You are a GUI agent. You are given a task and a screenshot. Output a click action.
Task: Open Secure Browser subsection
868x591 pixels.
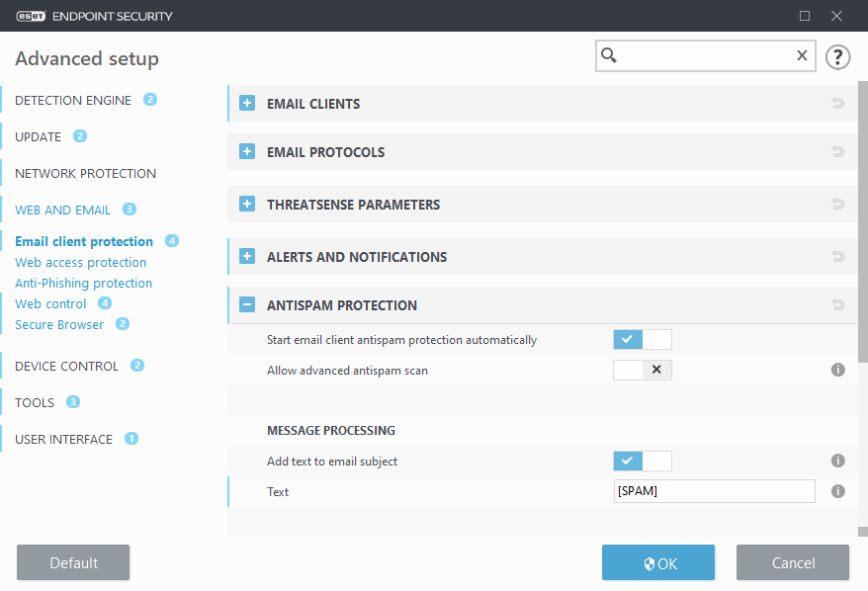[59, 324]
